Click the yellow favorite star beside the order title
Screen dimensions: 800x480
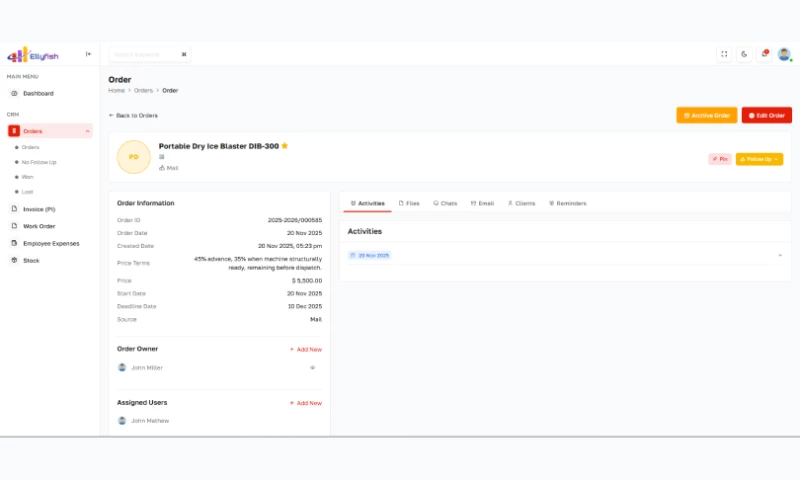(x=285, y=146)
